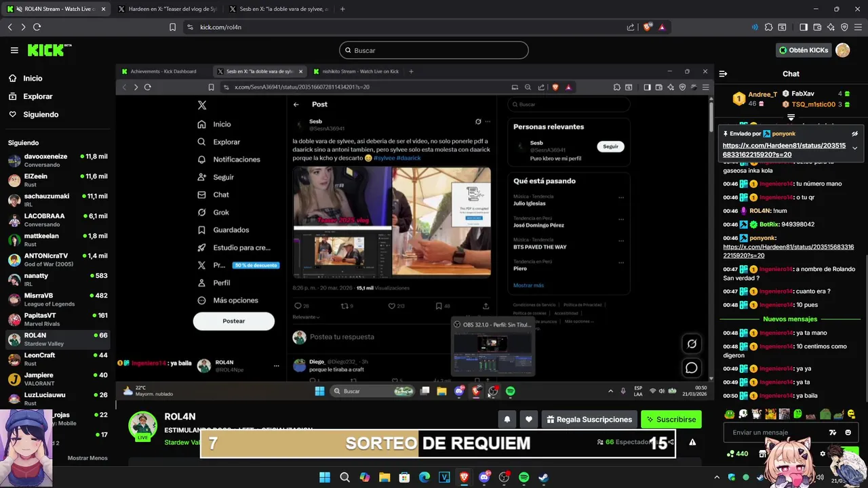Image resolution: width=868 pixels, height=488 pixels.
Task: Open Jampiere's VALORANT stream
Action: click(58, 378)
